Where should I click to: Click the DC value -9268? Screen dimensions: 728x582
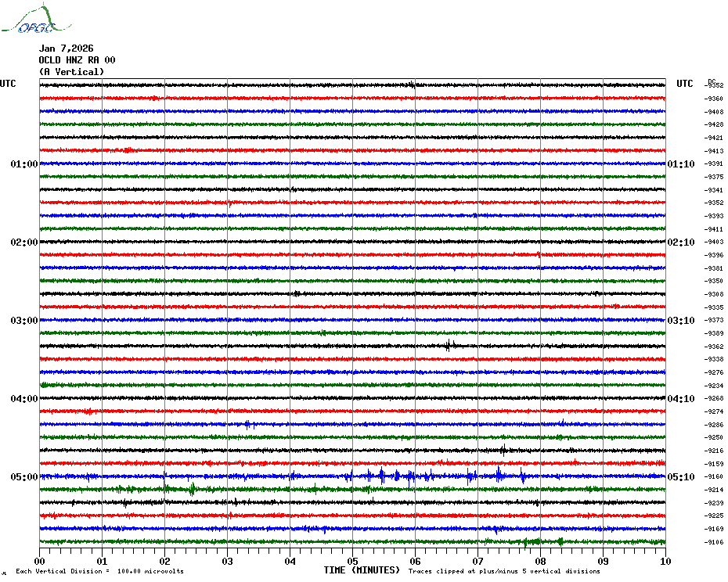(x=714, y=399)
